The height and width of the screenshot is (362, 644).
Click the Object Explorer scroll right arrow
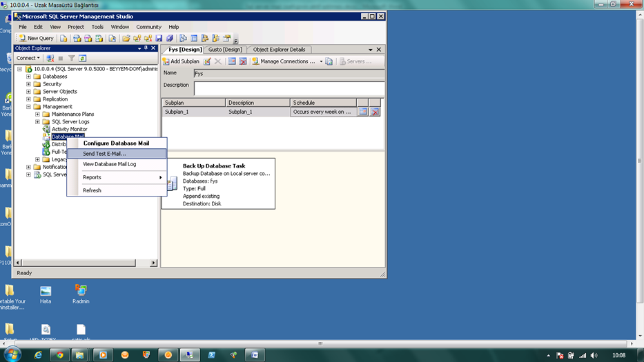click(154, 263)
